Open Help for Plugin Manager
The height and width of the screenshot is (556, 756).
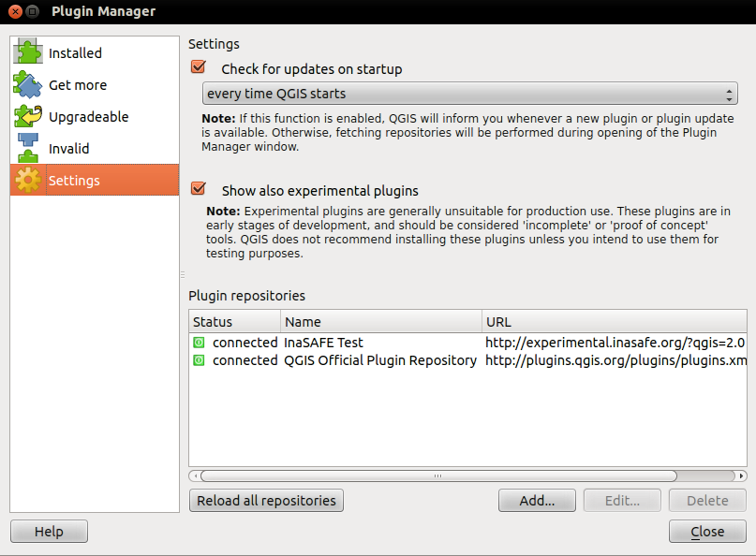[x=49, y=531]
